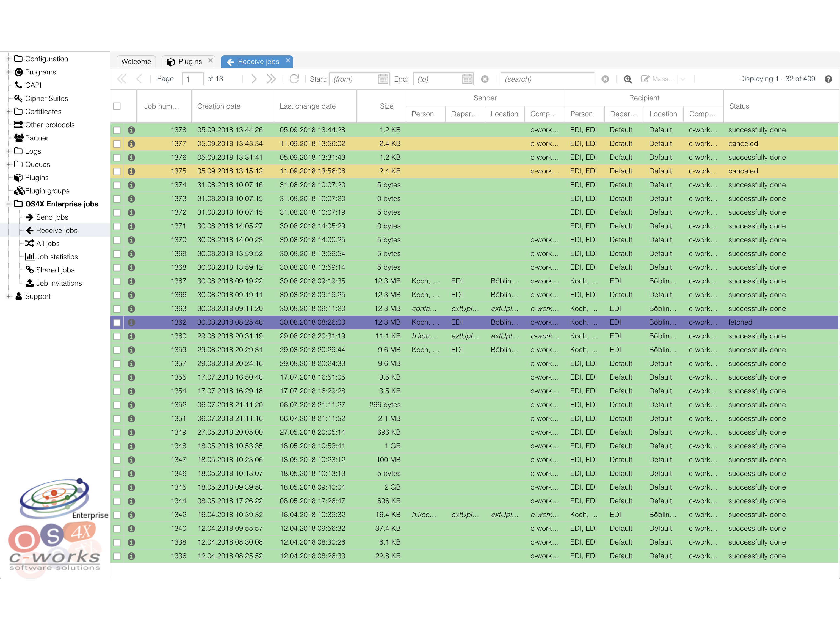Screen dimensions: 840x630
Task: Focus the page number field
Action: 192,79
